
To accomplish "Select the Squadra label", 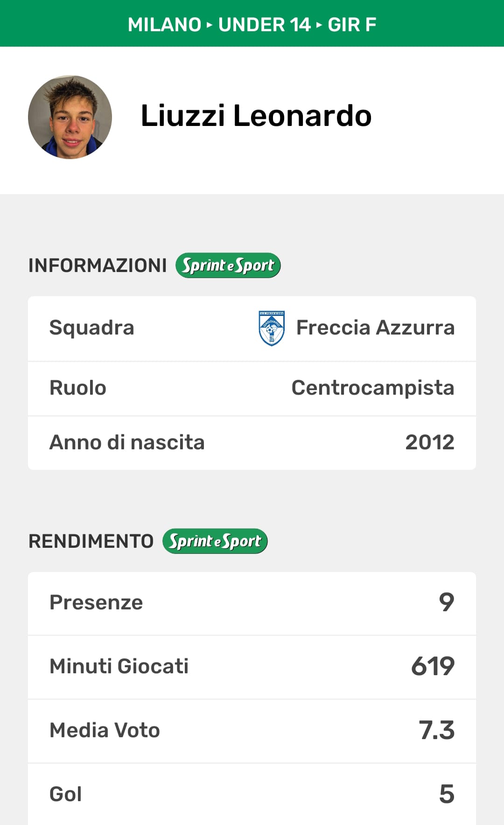I will [91, 328].
